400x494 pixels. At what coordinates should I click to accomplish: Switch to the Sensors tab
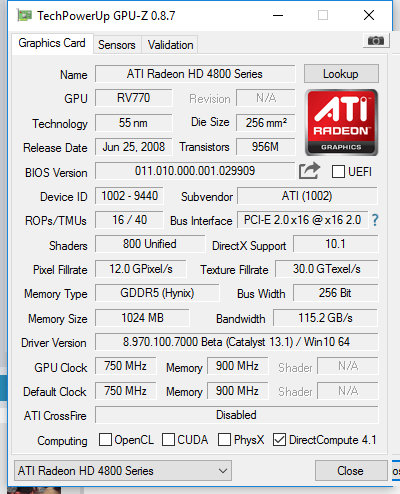coord(117,45)
